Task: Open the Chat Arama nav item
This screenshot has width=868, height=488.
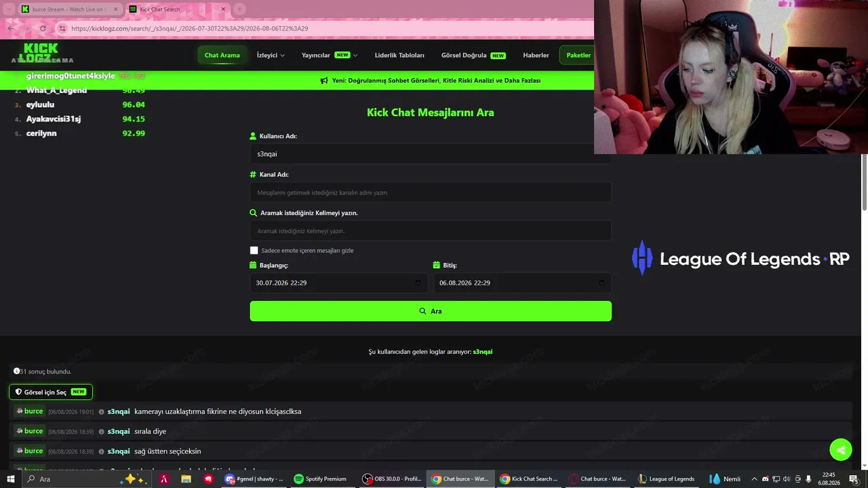Action: [x=222, y=56]
